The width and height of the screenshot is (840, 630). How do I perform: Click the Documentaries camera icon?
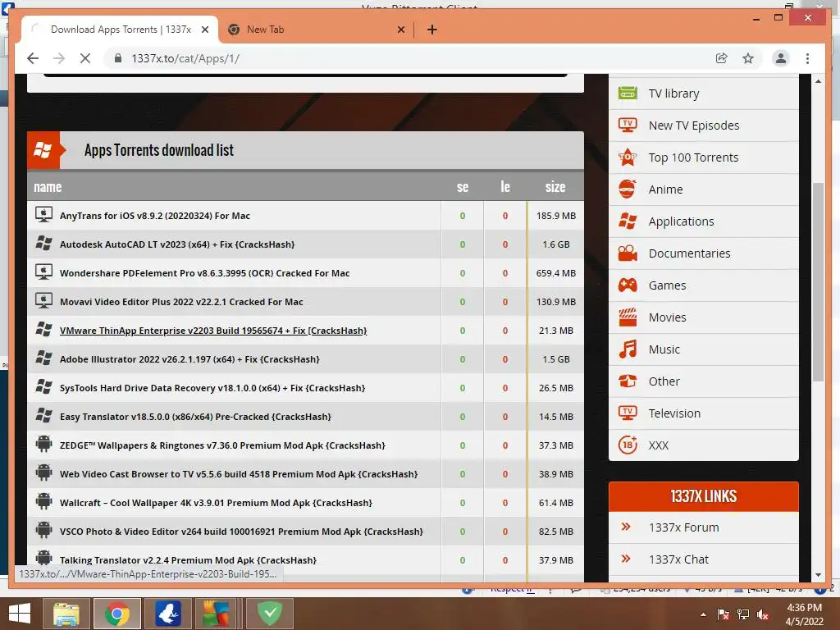[628, 253]
